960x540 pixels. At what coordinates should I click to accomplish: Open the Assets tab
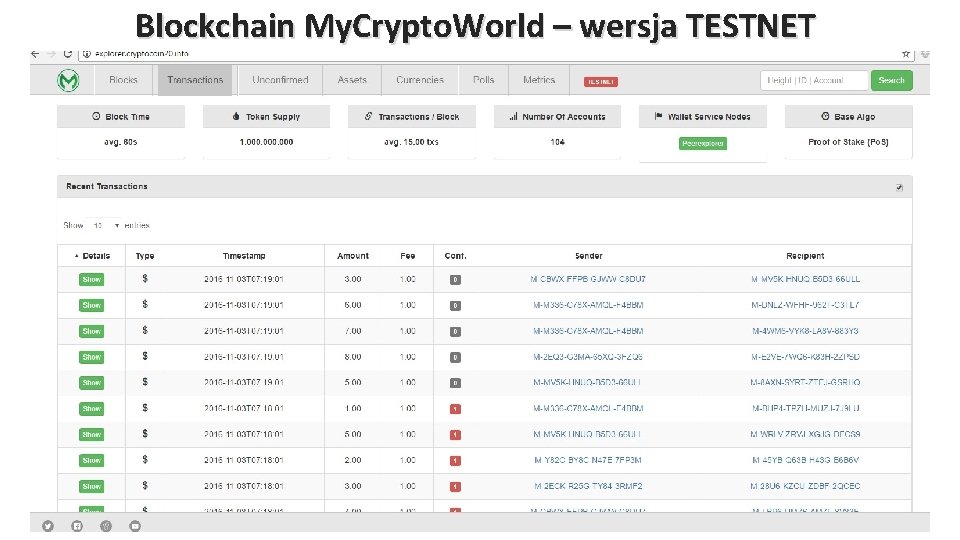point(352,80)
